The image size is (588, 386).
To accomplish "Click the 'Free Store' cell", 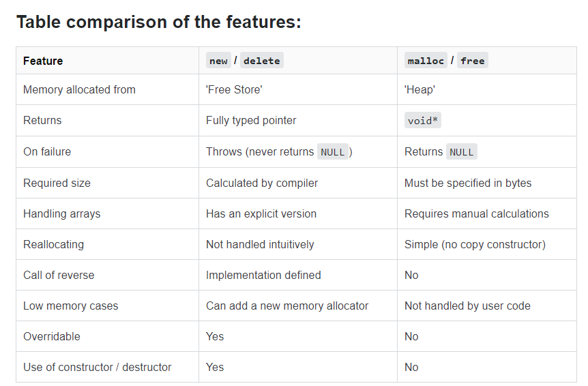I will click(x=234, y=89).
